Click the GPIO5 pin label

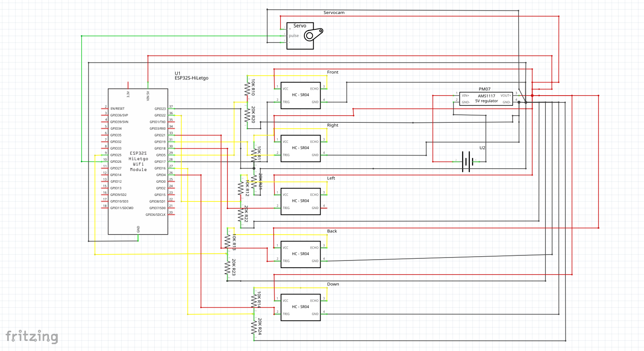point(161,155)
